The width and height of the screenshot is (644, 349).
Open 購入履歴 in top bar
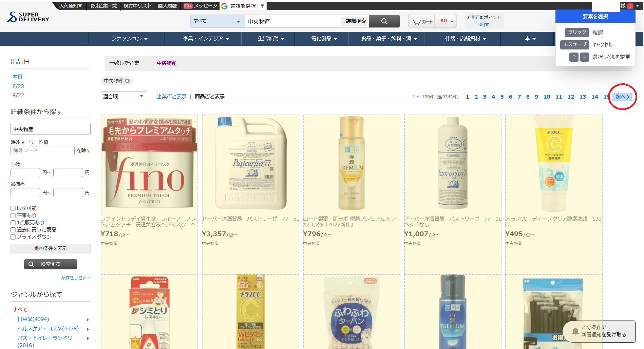pyautogui.click(x=167, y=6)
